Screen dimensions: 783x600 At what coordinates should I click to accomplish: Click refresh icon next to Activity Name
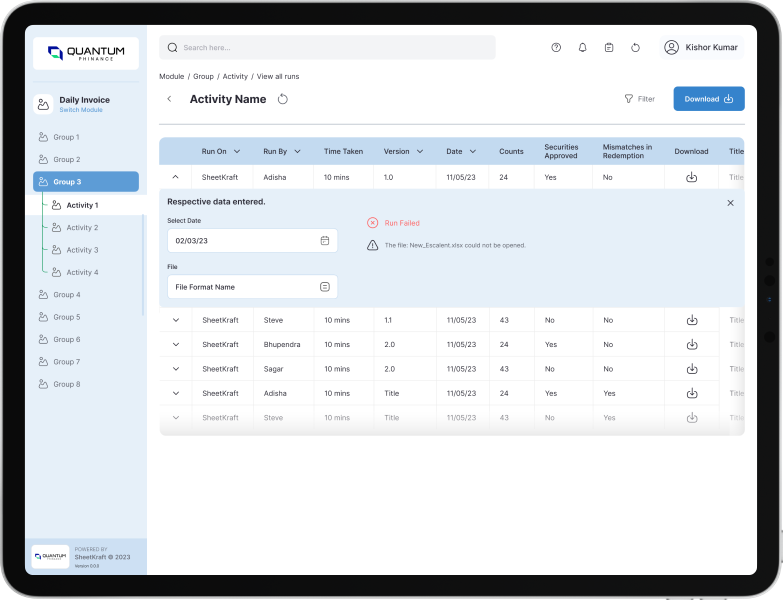[x=283, y=99]
